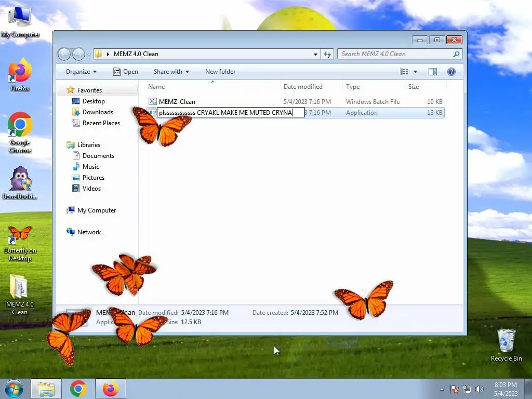Select Recent Places in sidebar

101,123
